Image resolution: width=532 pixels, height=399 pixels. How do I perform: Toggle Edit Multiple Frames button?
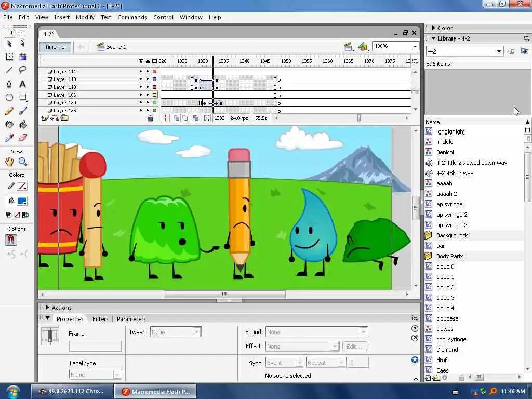coord(196,118)
